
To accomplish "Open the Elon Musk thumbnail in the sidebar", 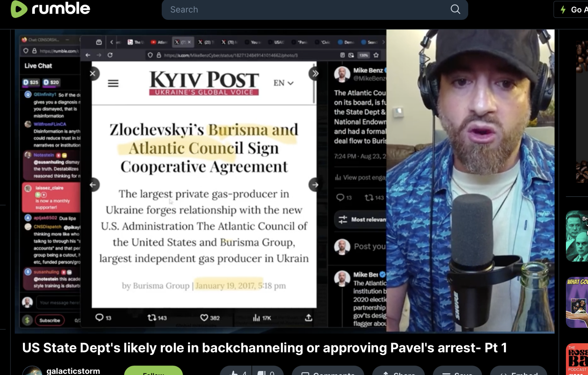I will point(577,236).
